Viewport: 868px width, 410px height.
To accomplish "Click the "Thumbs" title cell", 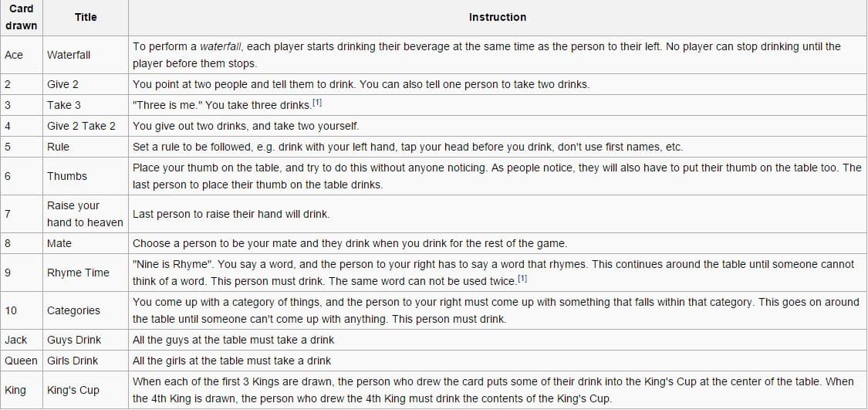I will (x=67, y=176).
